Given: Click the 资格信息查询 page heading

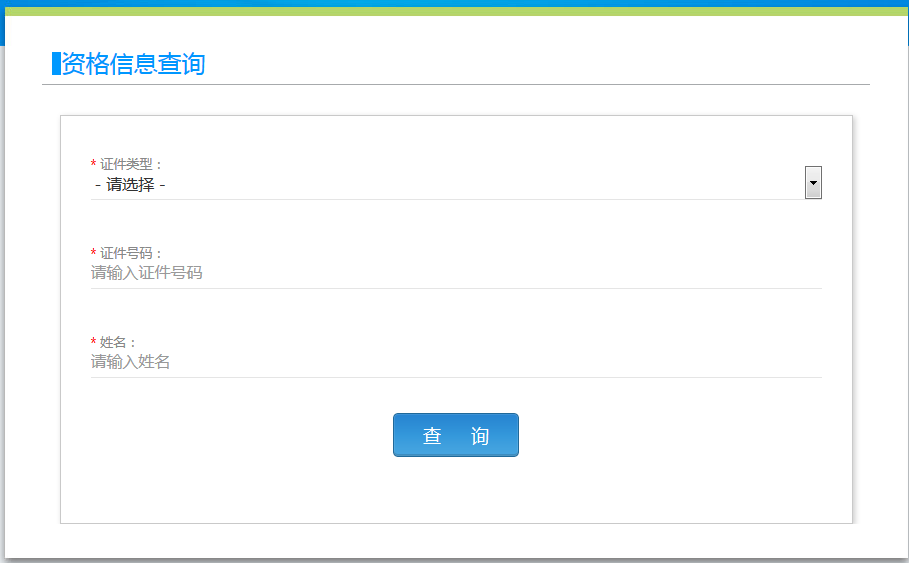Looking at the screenshot, I should tap(133, 64).
